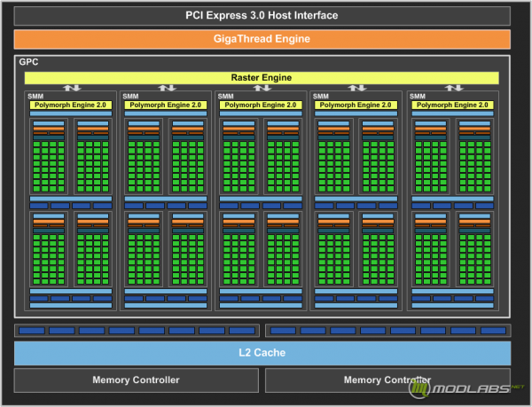
Task: Select the yellow Raster Engine bar
Action: coord(262,78)
